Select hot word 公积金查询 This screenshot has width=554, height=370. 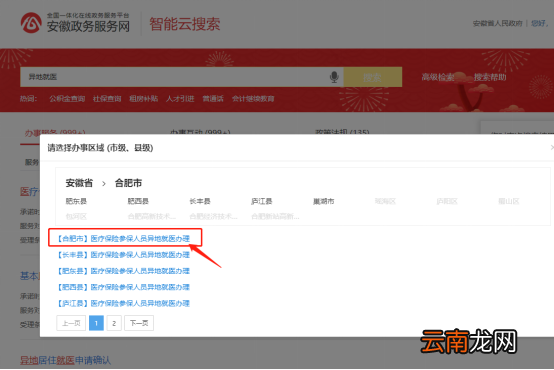(x=67, y=99)
